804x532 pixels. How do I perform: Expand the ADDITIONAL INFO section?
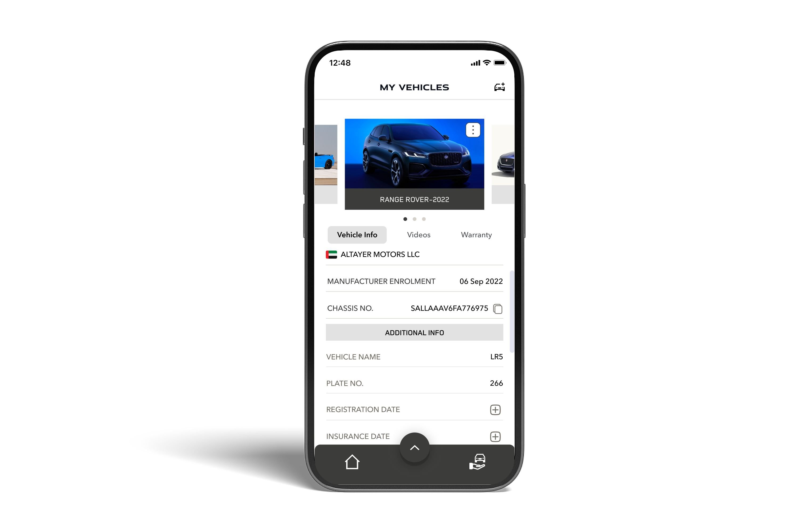[x=414, y=332]
